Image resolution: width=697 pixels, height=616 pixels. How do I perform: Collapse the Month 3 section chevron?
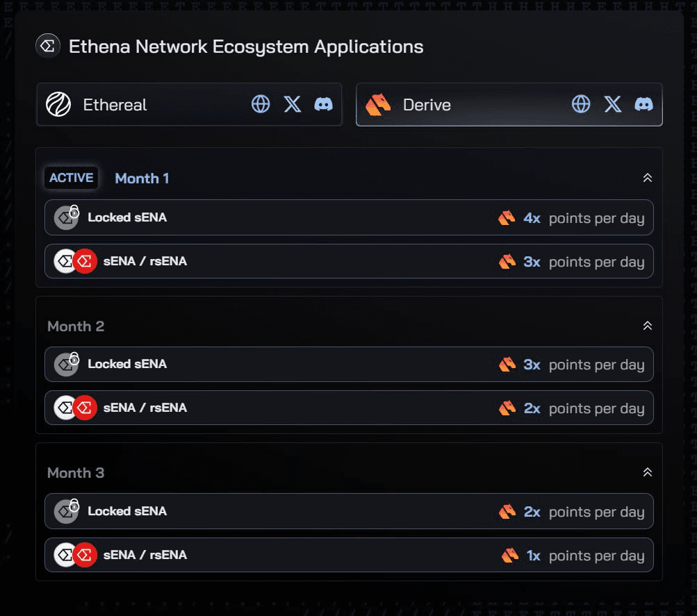point(648,472)
